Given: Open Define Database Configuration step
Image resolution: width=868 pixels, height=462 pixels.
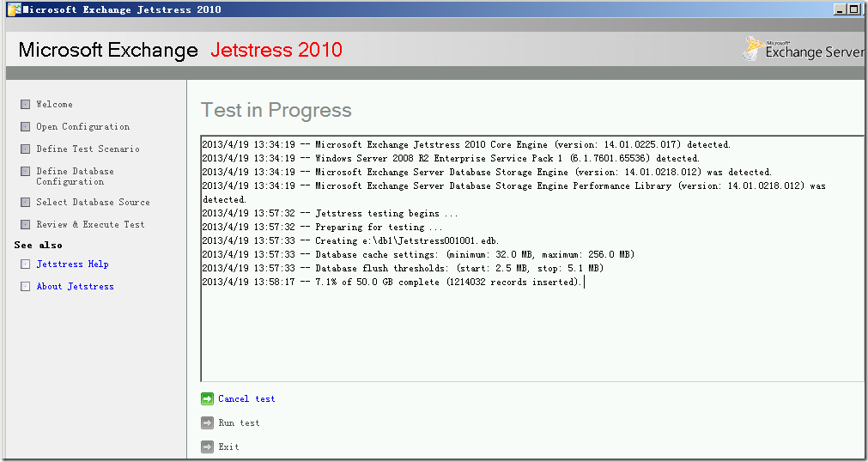Looking at the screenshot, I should click(75, 177).
